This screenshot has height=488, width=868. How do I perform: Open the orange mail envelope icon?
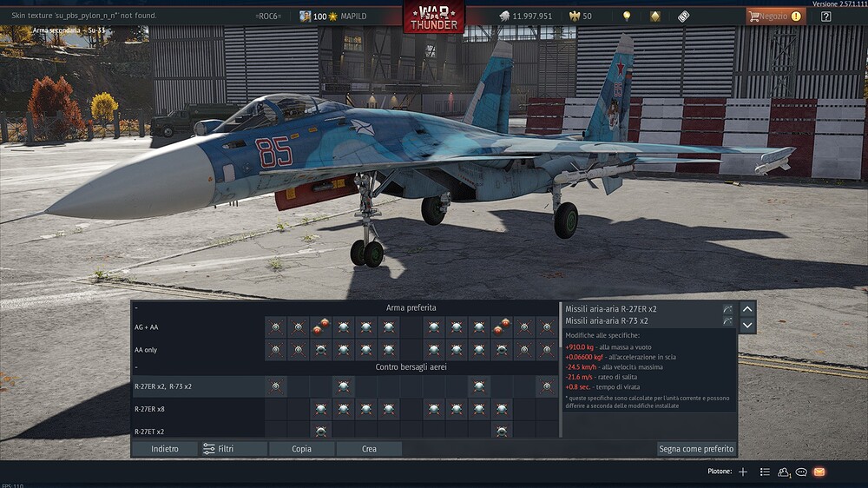point(819,472)
